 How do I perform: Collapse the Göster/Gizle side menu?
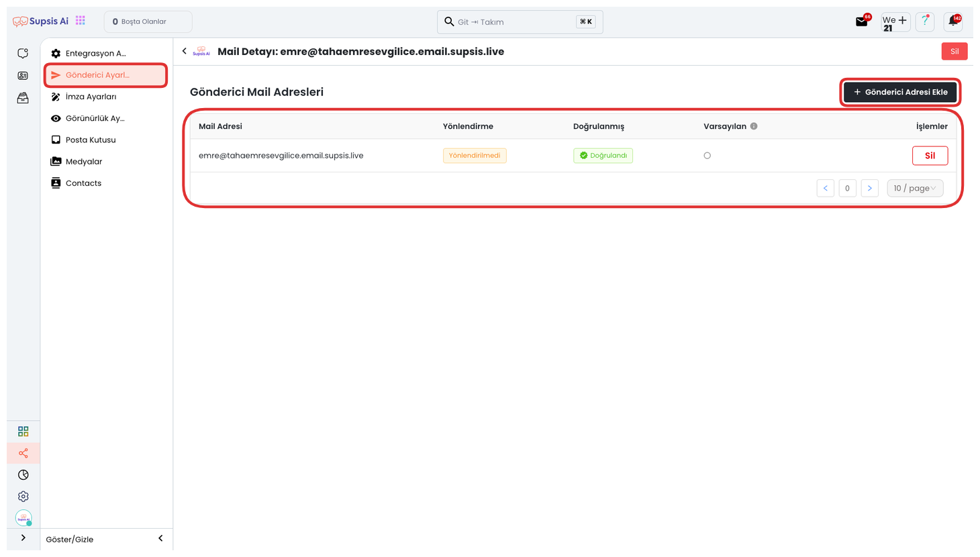160,539
